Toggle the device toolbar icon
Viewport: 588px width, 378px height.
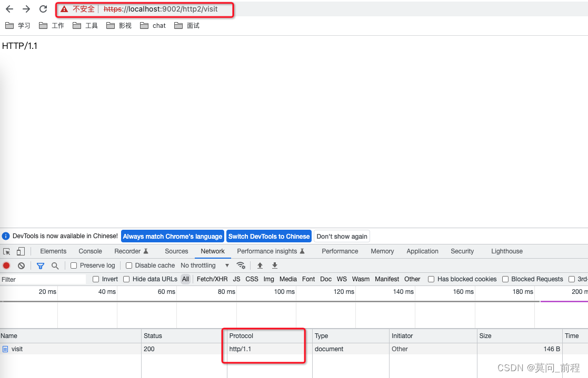click(x=21, y=251)
